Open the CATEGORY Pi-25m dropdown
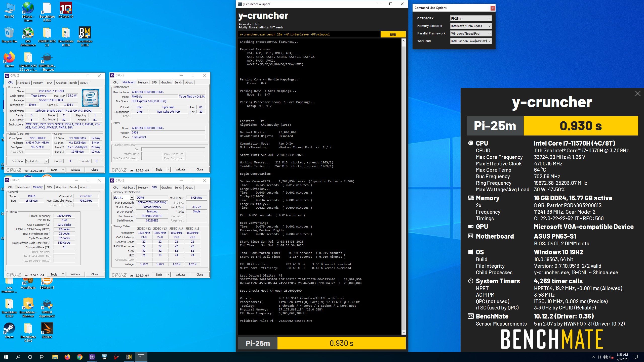 pyautogui.click(x=471, y=18)
